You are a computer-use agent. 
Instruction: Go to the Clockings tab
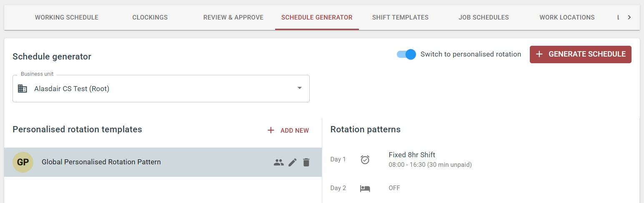pyautogui.click(x=150, y=17)
